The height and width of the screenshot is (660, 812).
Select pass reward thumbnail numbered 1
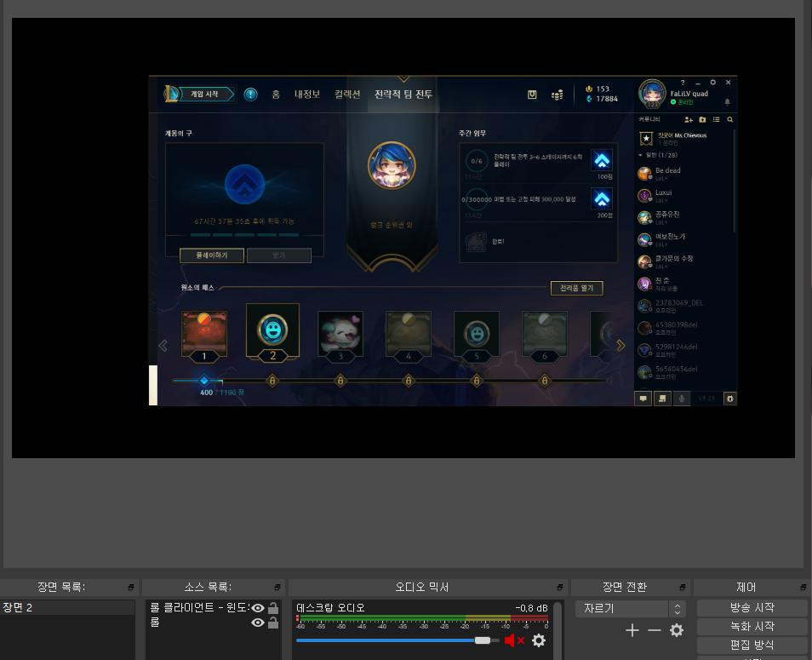(x=204, y=336)
